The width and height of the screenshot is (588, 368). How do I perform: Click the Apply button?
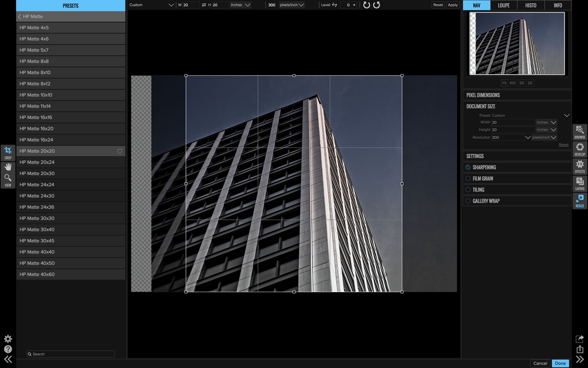tap(452, 5)
